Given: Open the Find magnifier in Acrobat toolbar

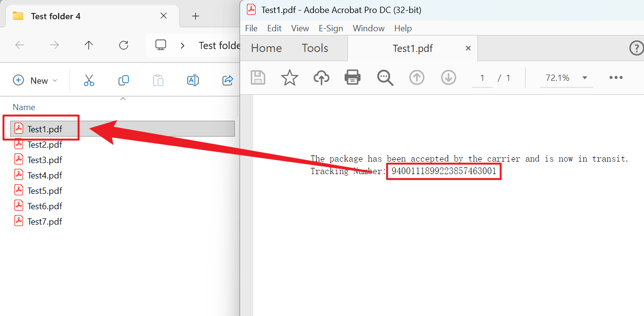Looking at the screenshot, I should click(x=385, y=77).
